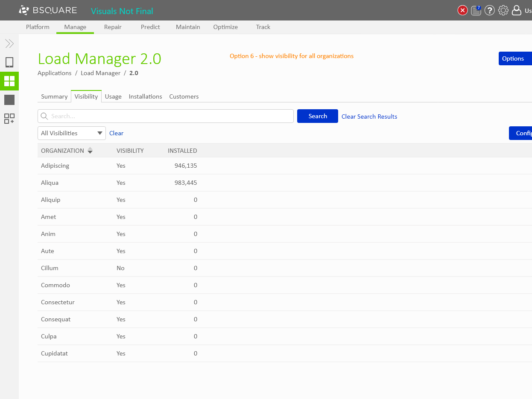Click Clear Search Results link
532x399 pixels.
(x=369, y=116)
